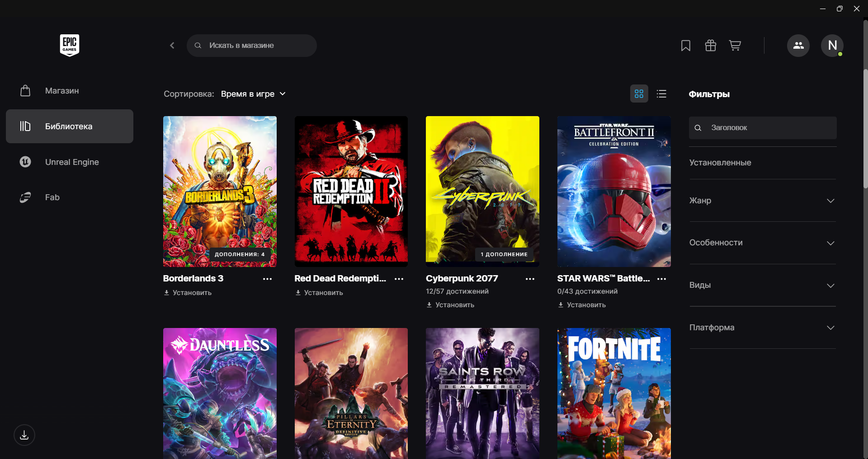868x459 pixels.
Task: Open the Borderlands 3 cover art
Action: click(x=220, y=192)
